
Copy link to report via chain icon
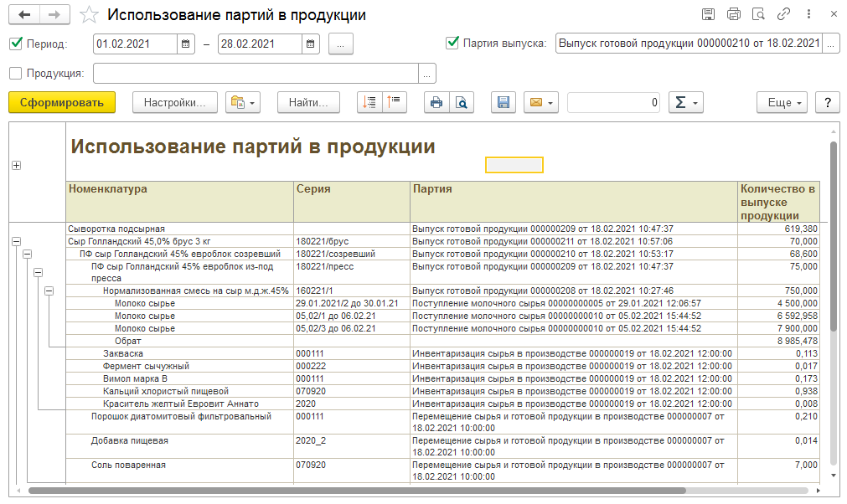pos(784,14)
